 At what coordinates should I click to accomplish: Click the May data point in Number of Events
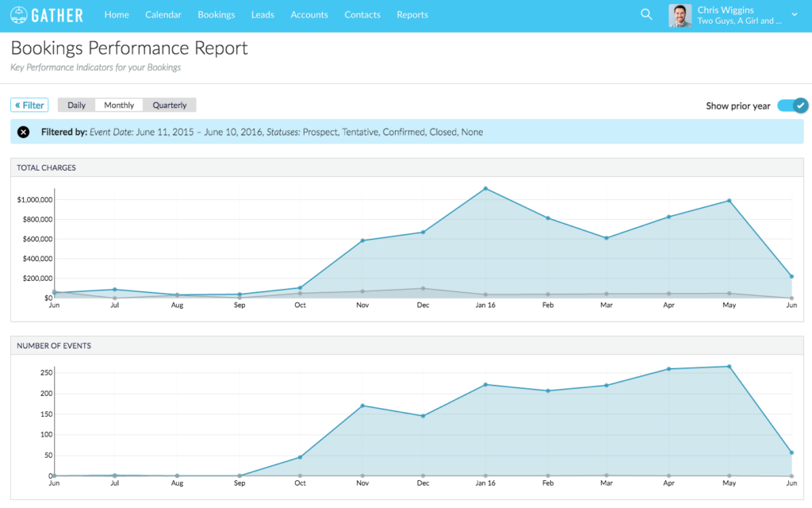click(729, 367)
